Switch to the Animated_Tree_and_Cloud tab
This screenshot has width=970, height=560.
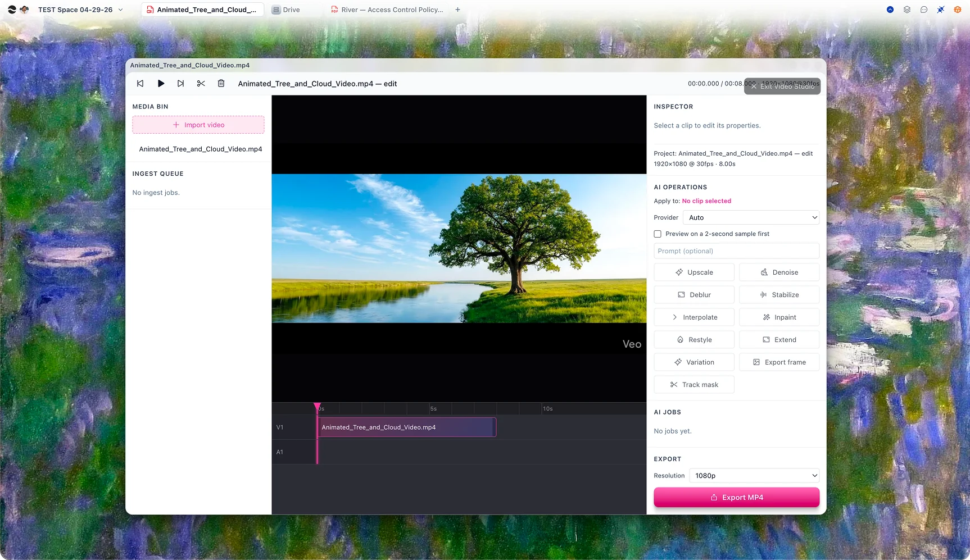click(202, 10)
